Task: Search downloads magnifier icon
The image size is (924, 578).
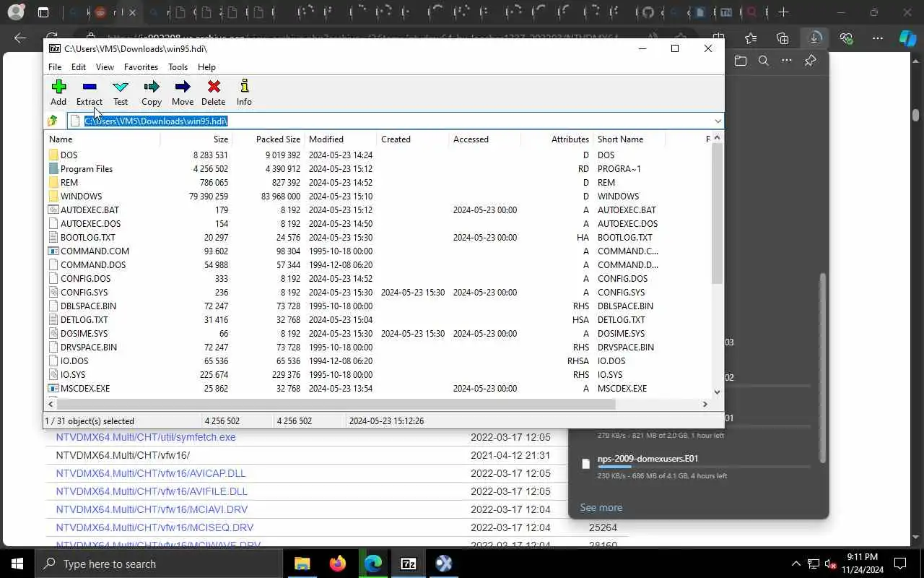Action: [x=764, y=61]
